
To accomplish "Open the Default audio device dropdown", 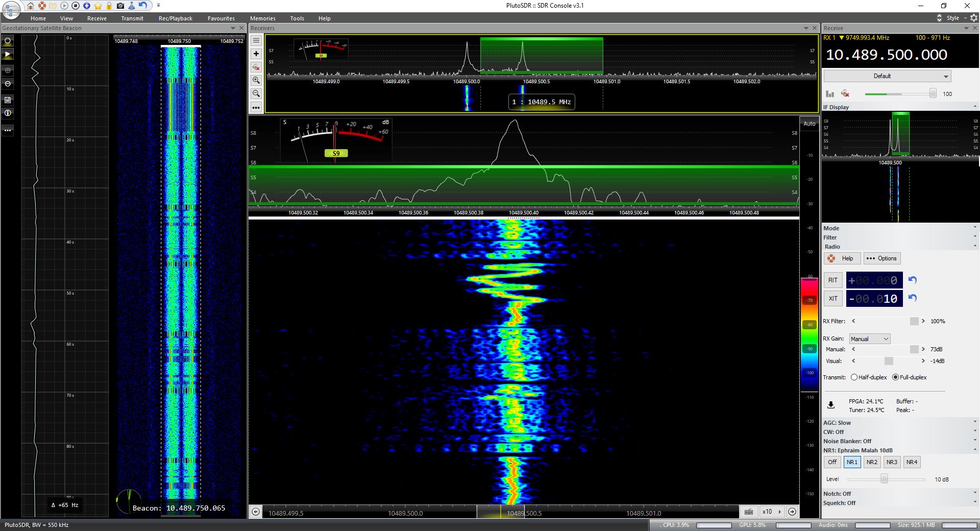I will [887, 76].
